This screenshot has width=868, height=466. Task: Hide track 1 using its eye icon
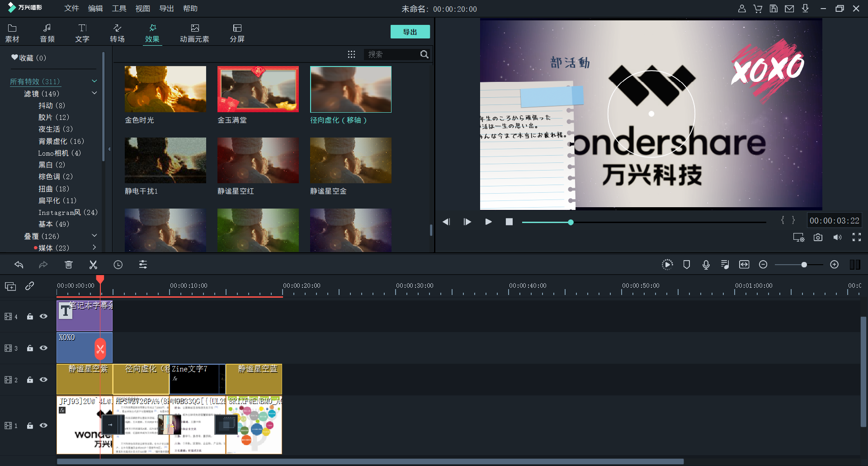pyautogui.click(x=43, y=425)
